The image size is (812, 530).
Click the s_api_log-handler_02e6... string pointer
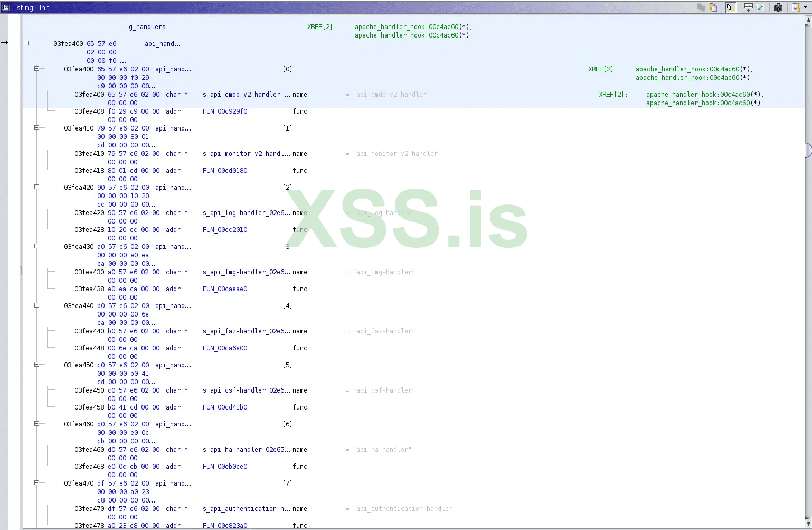coord(247,213)
